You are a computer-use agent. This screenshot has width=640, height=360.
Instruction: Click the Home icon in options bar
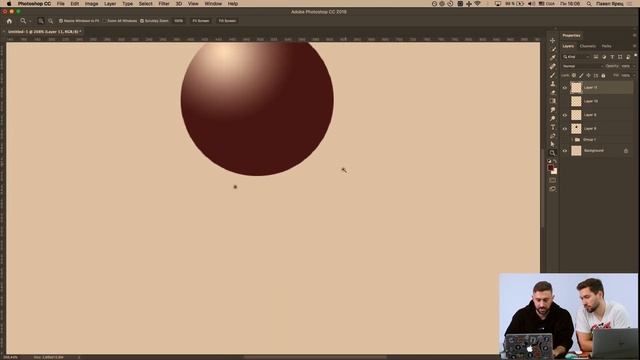pos(9,21)
